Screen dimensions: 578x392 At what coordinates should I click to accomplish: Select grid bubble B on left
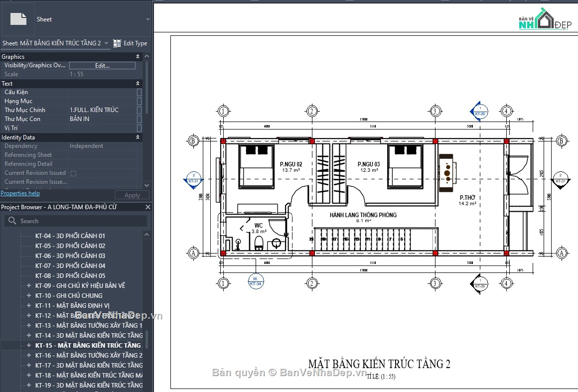[193, 141]
